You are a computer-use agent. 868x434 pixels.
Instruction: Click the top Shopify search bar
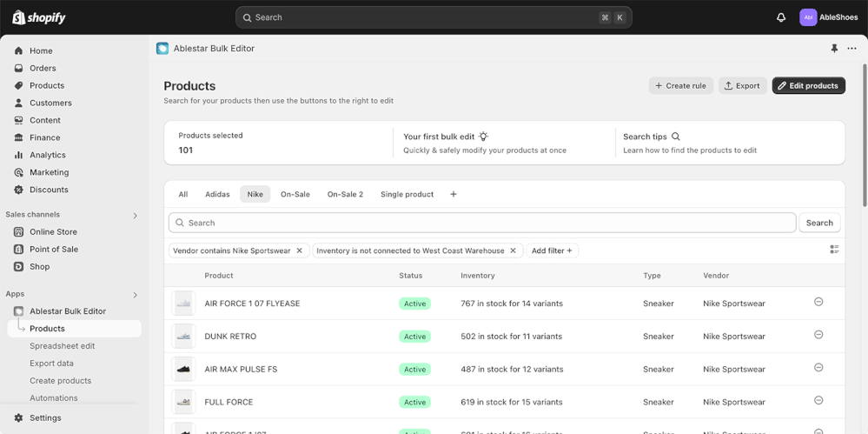434,17
